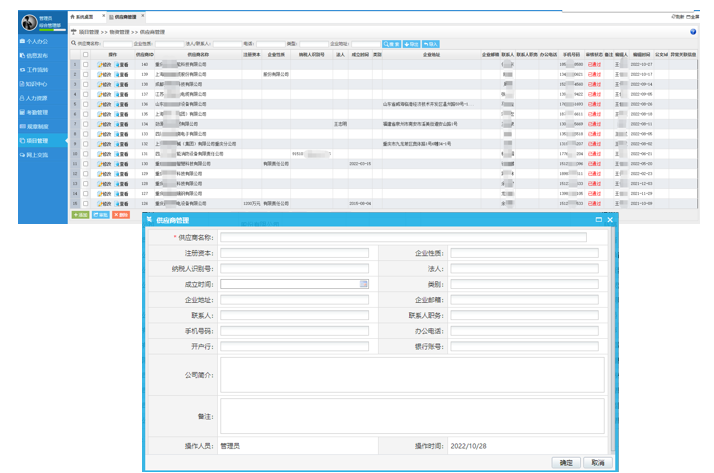Open the 成立时间 date picker in dialog

(364, 284)
